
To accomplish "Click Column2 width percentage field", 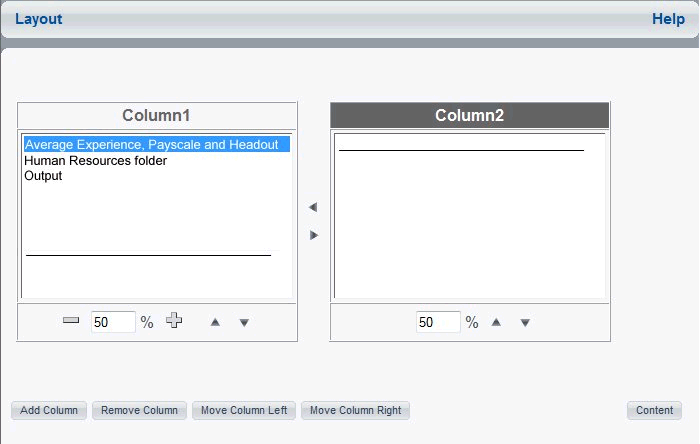I will click(x=438, y=322).
